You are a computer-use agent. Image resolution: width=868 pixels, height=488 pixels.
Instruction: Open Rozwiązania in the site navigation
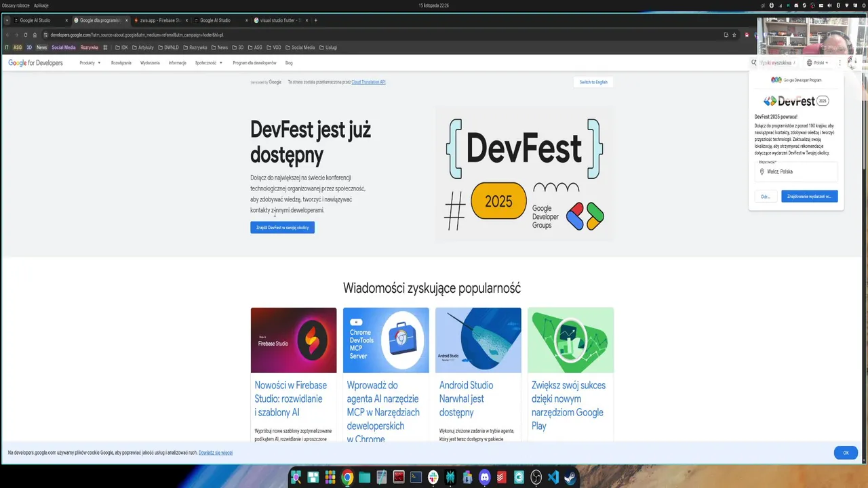tap(121, 62)
